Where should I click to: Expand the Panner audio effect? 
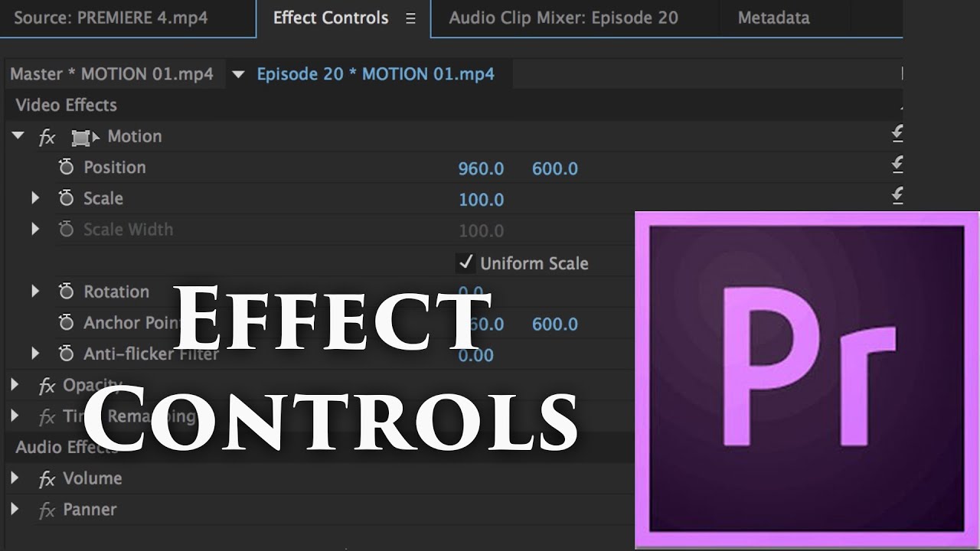tap(15, 509)
